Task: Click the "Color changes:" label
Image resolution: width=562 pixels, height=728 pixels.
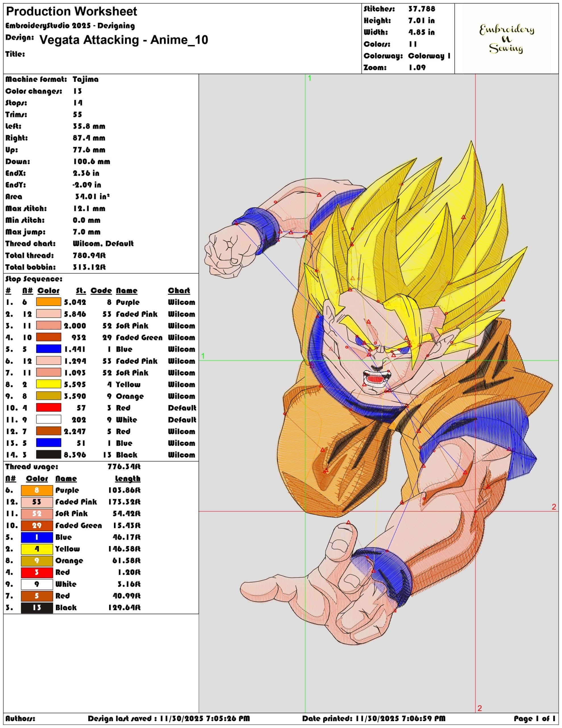Action: click(x=34, y=91)
